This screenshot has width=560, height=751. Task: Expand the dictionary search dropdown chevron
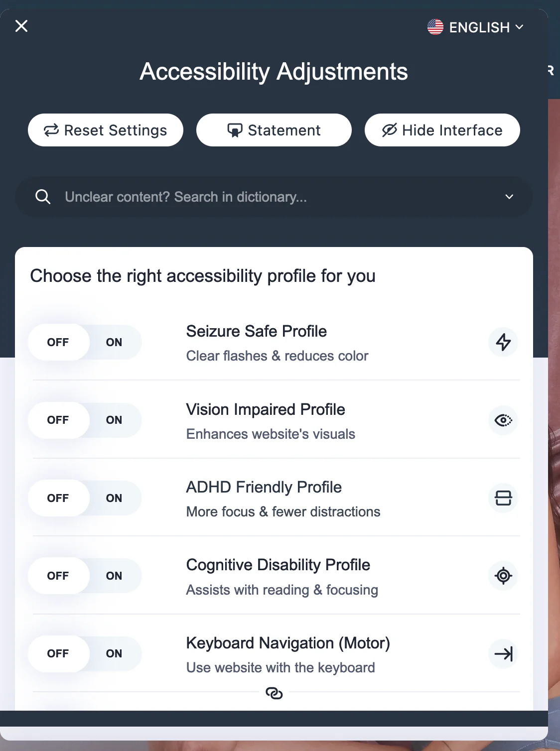(509, 197)
